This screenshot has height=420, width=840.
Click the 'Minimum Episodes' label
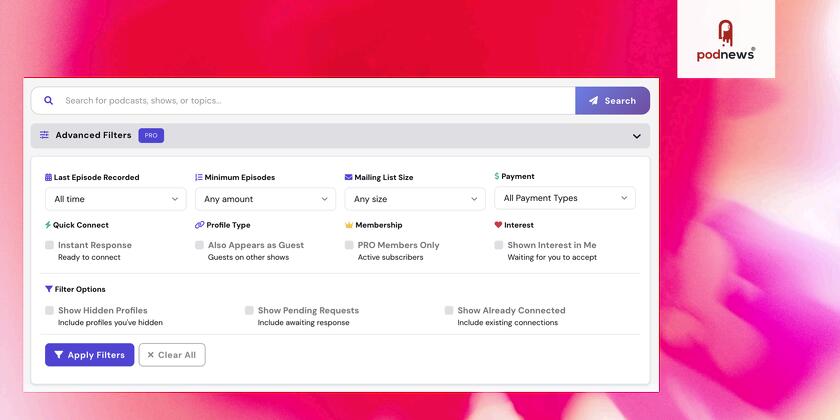pos(240,177)
